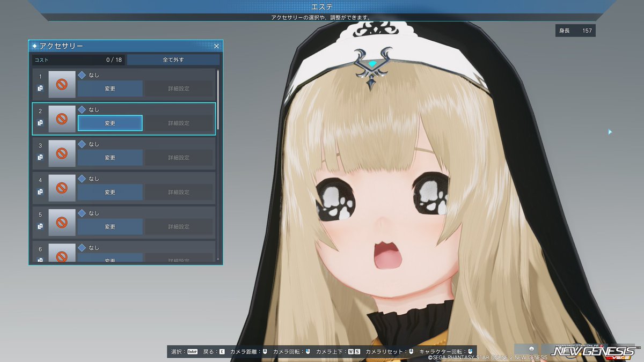The image size is (644, 362).
Task: Click 変更 for accessory slot 3
Action: [x=110, y=158]
